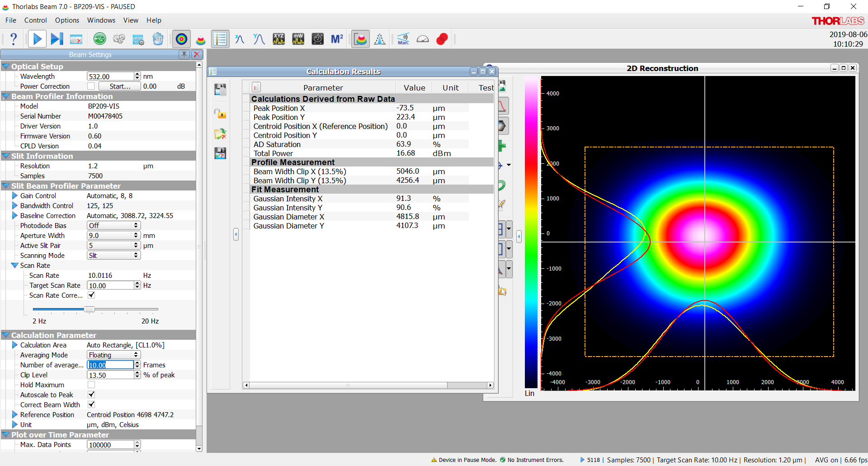The height and width of the screenshot is (466, 868).
Task: Open the Averaging Mode Floating dropdown
Action: click(x=114, y=355)
